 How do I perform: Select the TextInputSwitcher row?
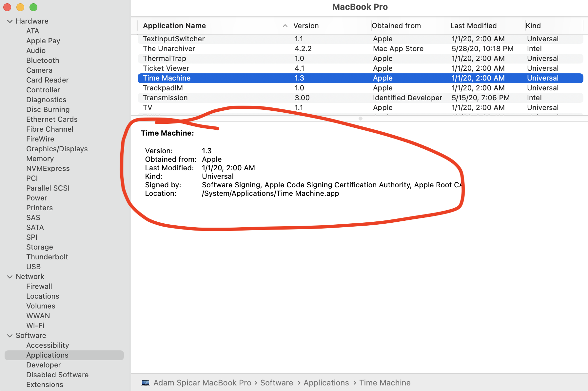tap(360, 39)
